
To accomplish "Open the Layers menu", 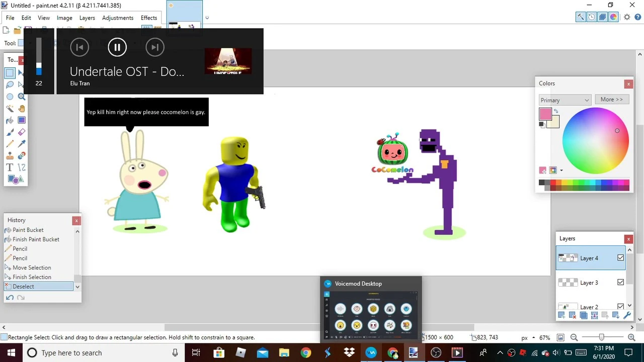I will click(x=87, y=18).
